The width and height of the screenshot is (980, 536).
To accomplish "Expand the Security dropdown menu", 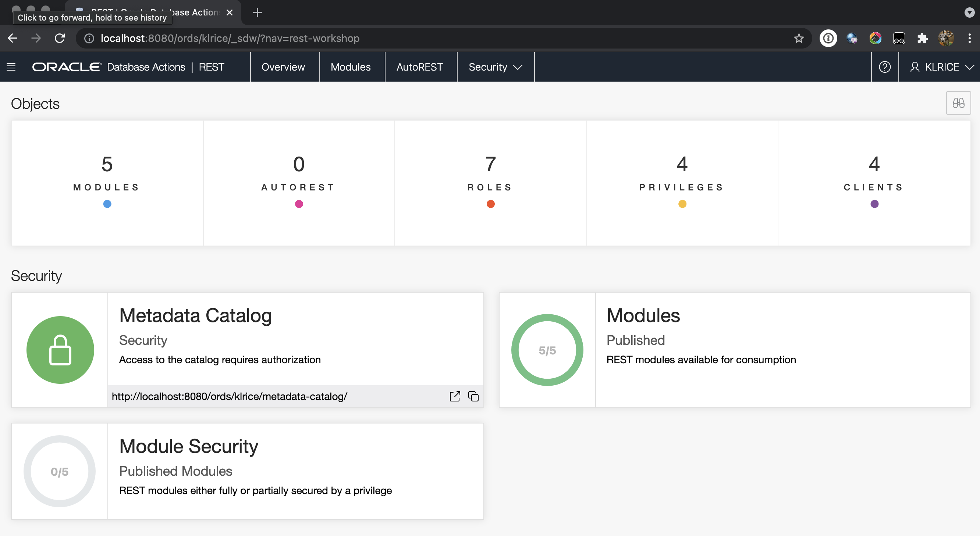I will pos(495,67).
